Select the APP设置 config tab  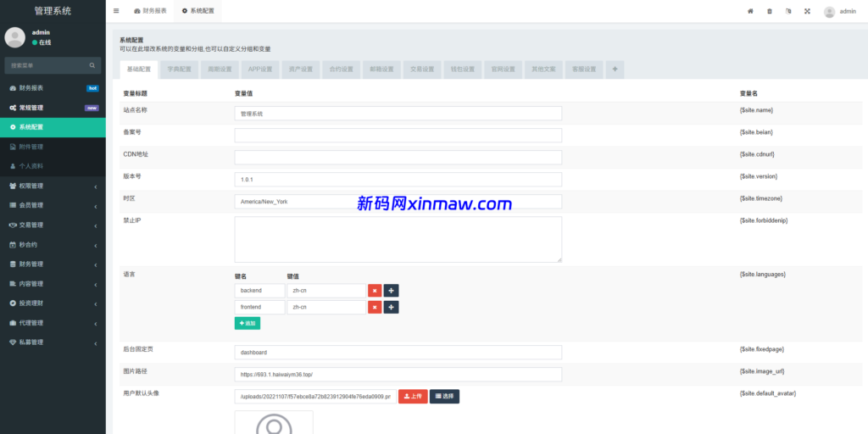pos(260,70)
